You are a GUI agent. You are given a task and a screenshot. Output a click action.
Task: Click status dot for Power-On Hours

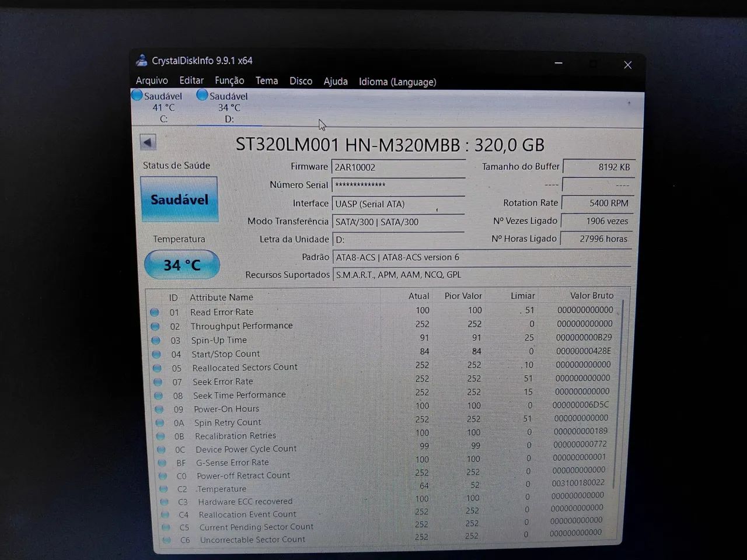coord(159,409)
